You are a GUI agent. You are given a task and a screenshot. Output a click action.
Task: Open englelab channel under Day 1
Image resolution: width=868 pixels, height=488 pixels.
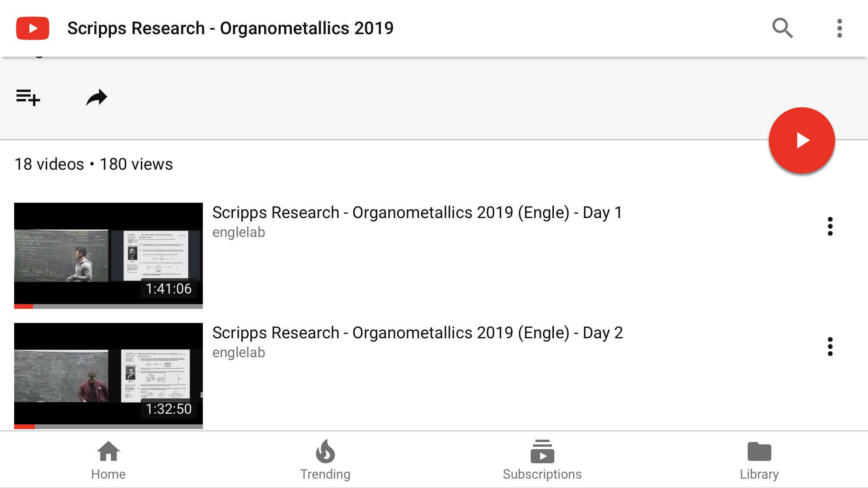click(x=239, y=232)
